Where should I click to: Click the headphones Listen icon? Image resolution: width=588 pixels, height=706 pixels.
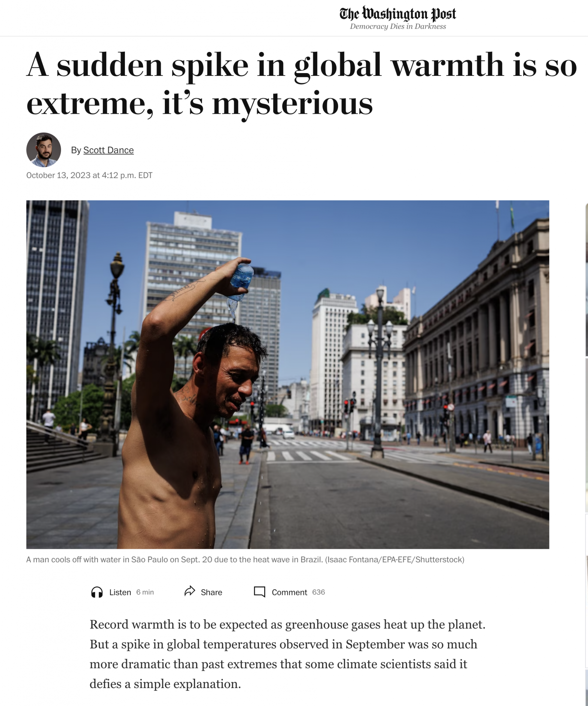[97, 592]
